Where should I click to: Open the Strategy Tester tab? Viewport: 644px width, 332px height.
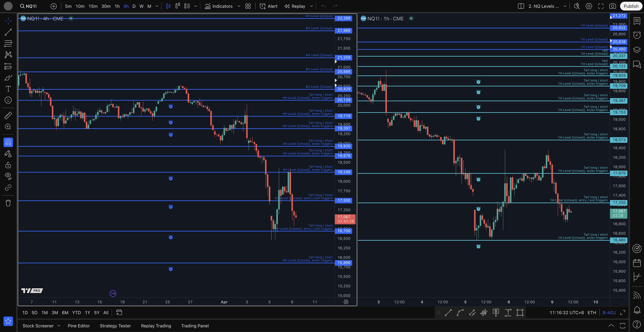coord(115,326)
